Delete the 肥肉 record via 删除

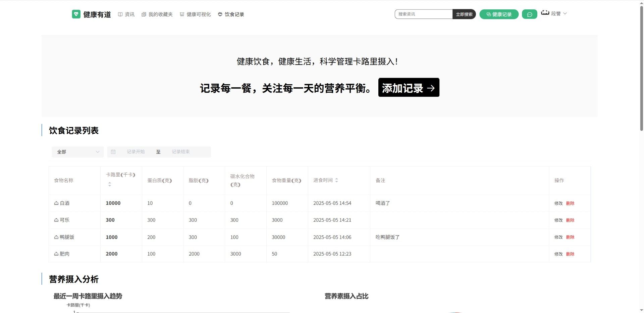click(x=570, y=254)
